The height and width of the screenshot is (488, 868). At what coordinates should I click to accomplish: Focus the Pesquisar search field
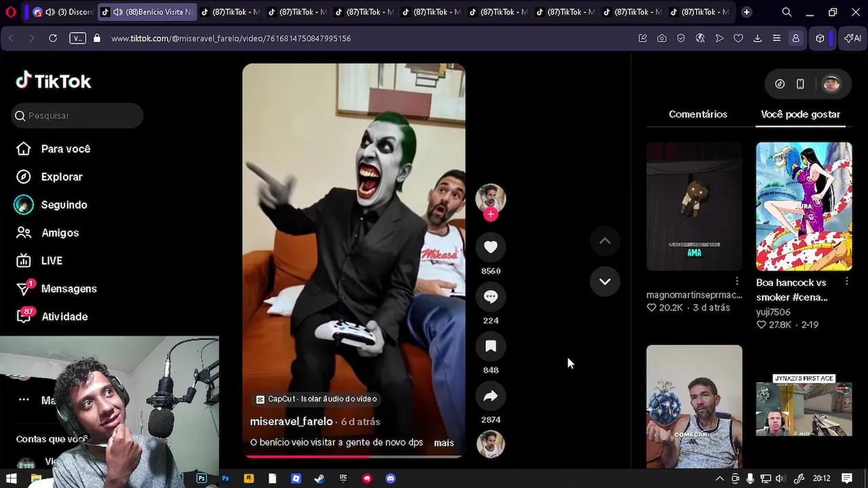[77, 116]
